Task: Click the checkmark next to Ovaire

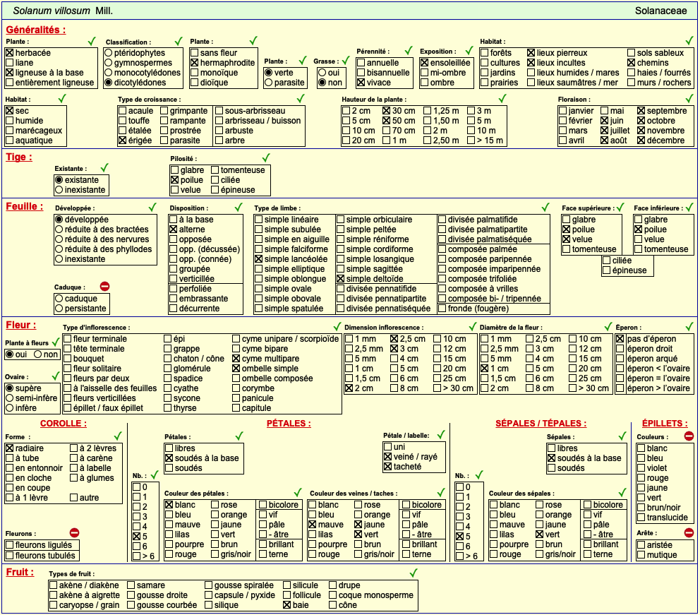Action: pyautogui.click(x=55, y=376)
